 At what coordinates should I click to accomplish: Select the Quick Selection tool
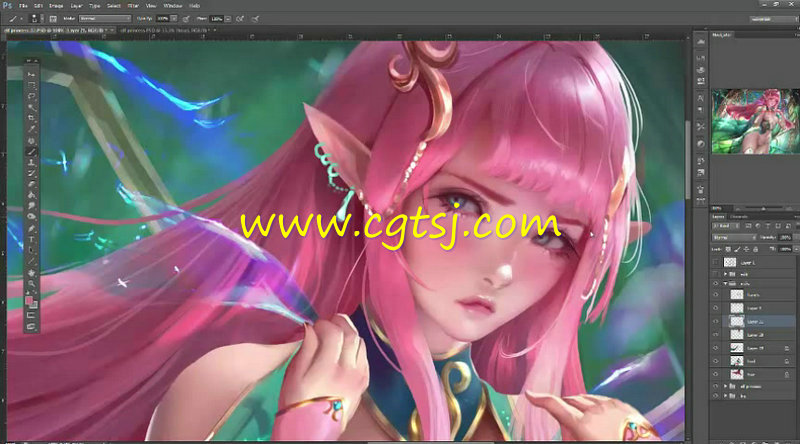[32, 107]
